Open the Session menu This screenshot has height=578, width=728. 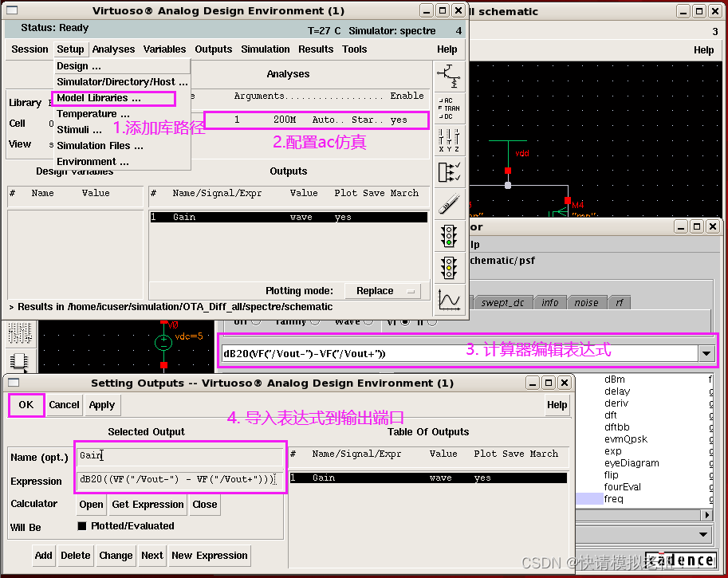[x=30, y=49]
